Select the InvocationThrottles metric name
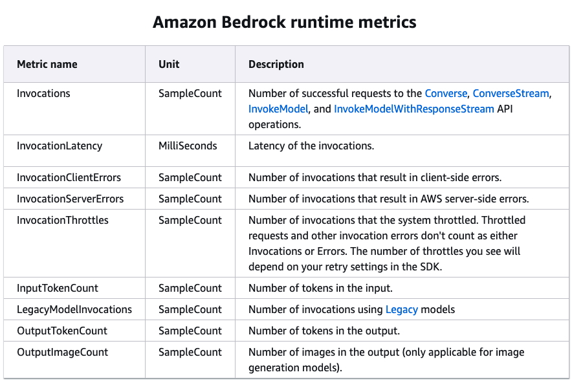This screenshot has height=392, width=572. (x=63, y=221)
